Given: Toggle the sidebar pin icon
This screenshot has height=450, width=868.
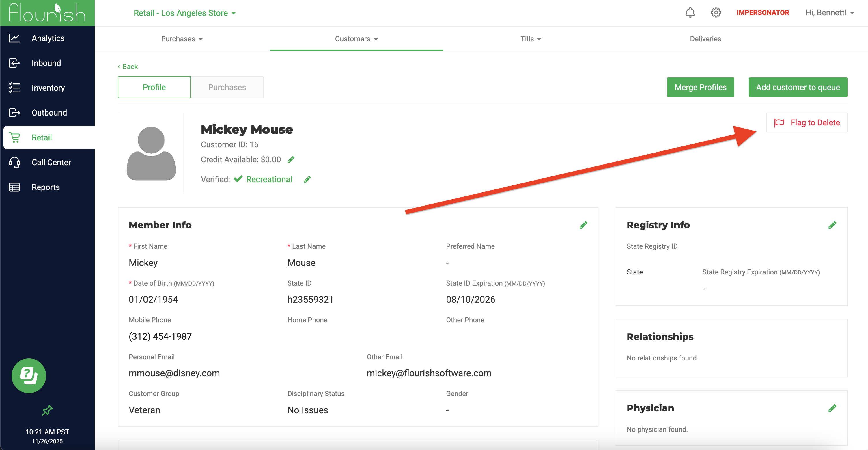Looking at the screenshot, I should 47,410.
